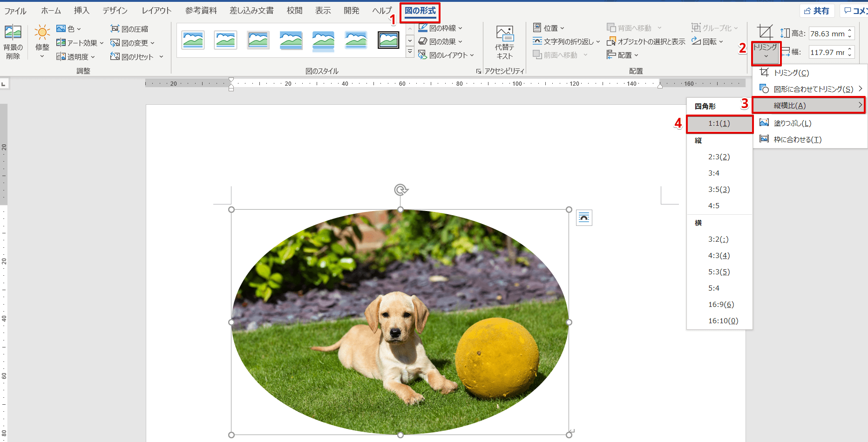Click the height (高さ) input field
Viewport: 868px width, 442px height.
pos(827,34)
